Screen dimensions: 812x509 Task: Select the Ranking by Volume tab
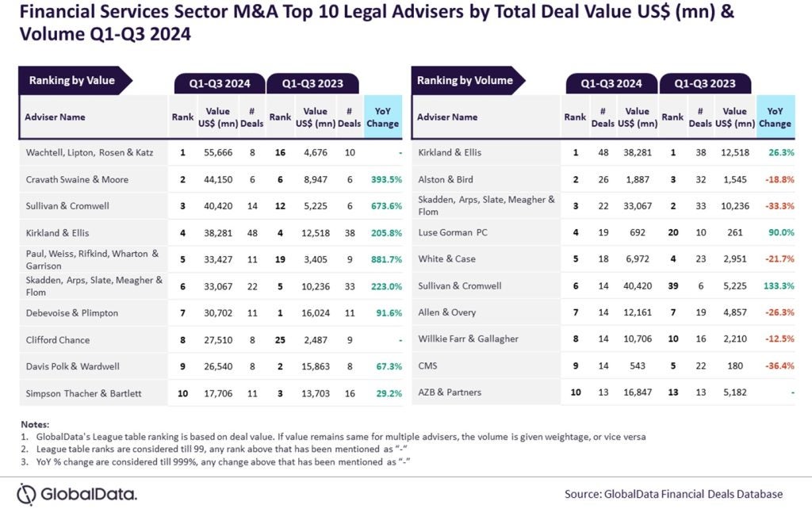click(x=465, y=81)
